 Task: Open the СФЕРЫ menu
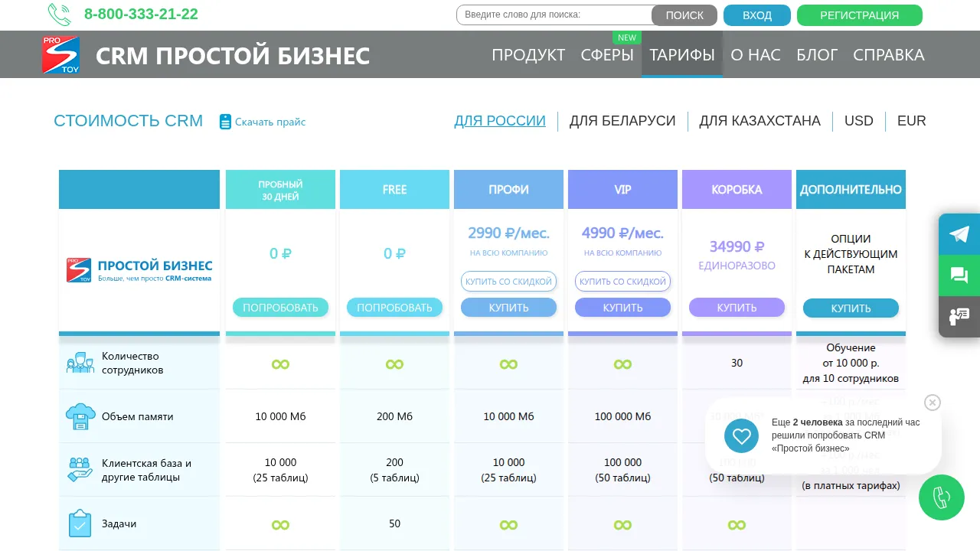click(607, 55)
